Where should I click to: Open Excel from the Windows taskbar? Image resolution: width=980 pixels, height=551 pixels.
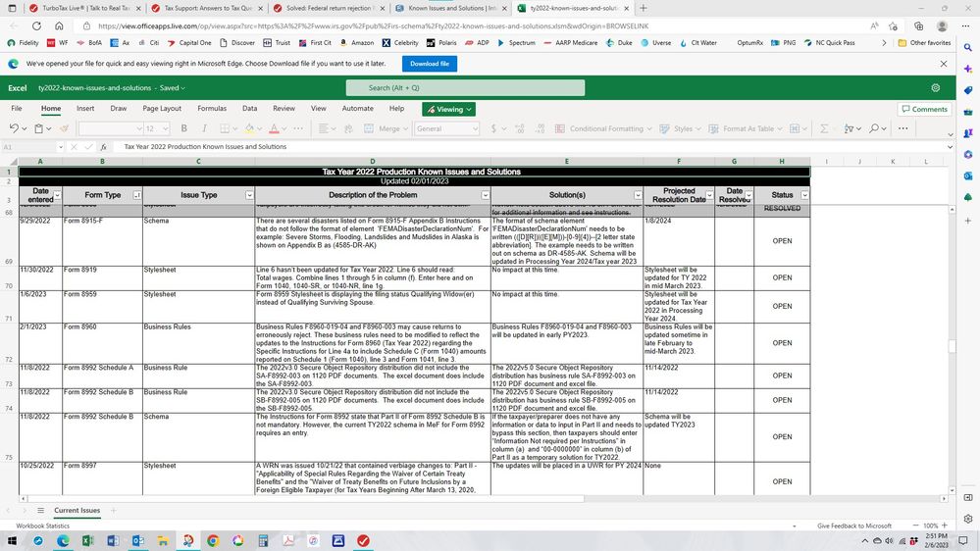(x=87, y=540)
